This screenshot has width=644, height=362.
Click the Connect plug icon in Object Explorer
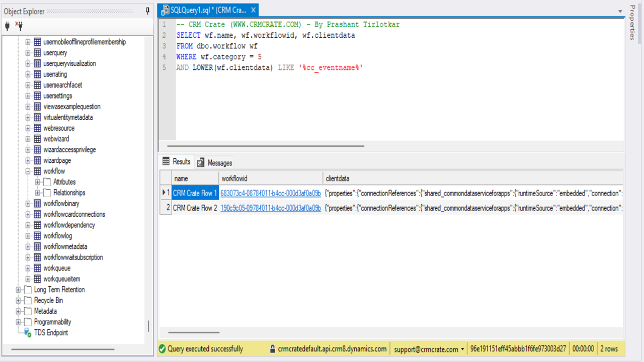(x=8, y=26)
